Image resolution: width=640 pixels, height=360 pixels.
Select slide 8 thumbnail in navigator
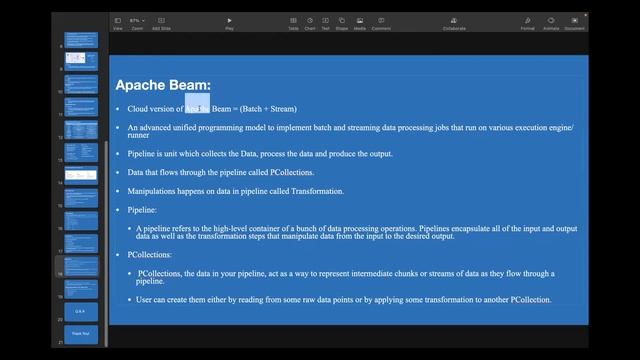click(81, 40)
